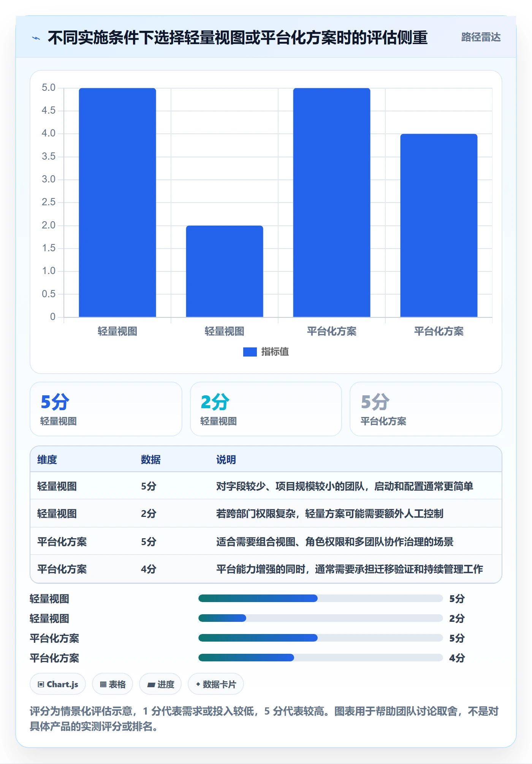Image resolution: width=532 pixels, height=764 pixels.
Task: Click the 说明 column header
Action: tap(226, 460)
